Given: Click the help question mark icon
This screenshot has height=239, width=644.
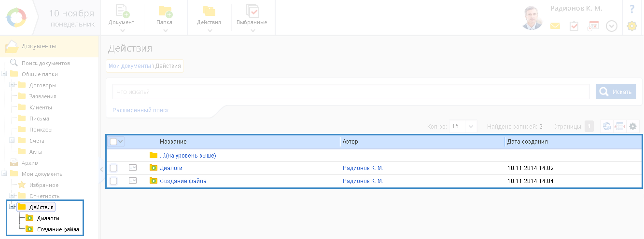Looking at the screenshot, I should [631, 9].
